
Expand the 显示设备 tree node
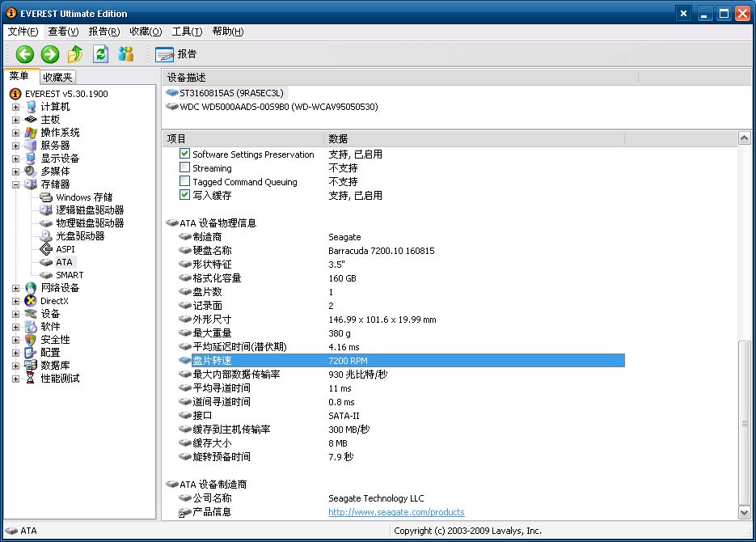(16, 159)
